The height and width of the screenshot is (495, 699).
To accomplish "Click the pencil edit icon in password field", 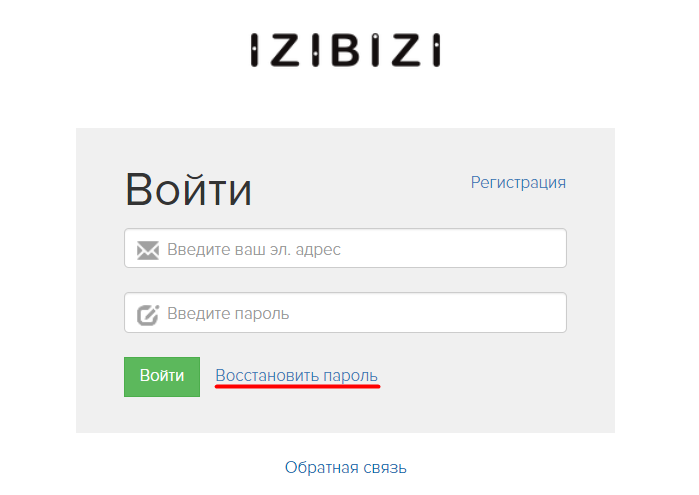I will 148,315.
